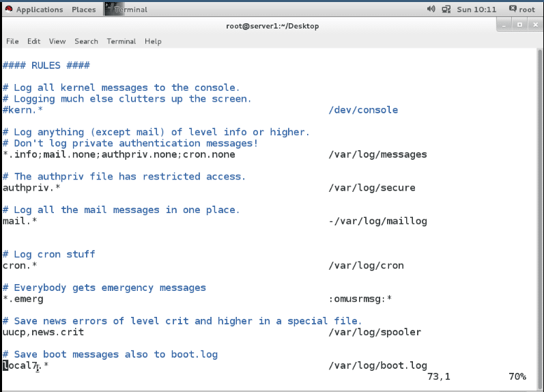Screen dimensions: 544x392
Task: Click the commented '#kern.*' text
Action: [x=23, y=110]
